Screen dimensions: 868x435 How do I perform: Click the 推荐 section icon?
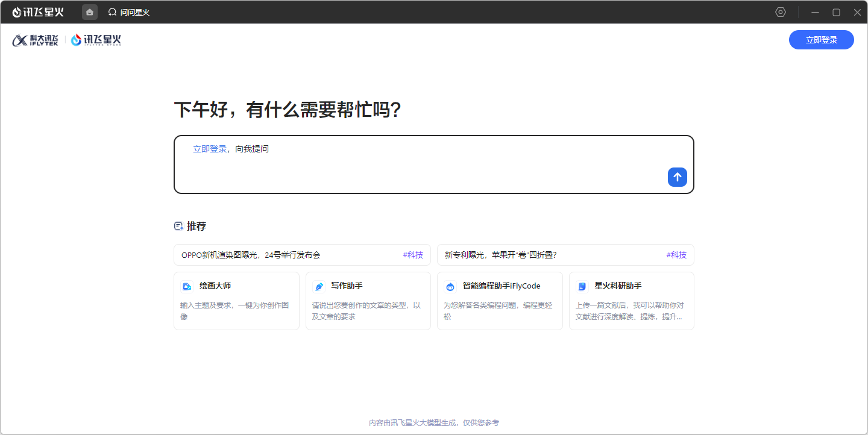point(178,227)
